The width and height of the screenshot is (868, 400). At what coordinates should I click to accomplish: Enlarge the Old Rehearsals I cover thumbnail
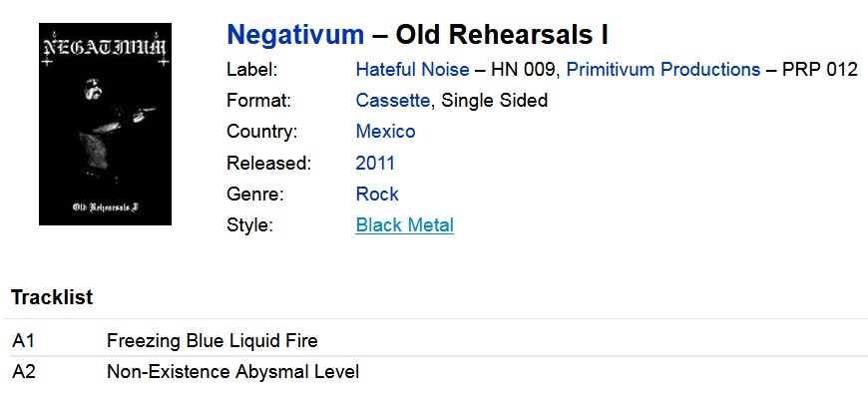click(105, 124)
